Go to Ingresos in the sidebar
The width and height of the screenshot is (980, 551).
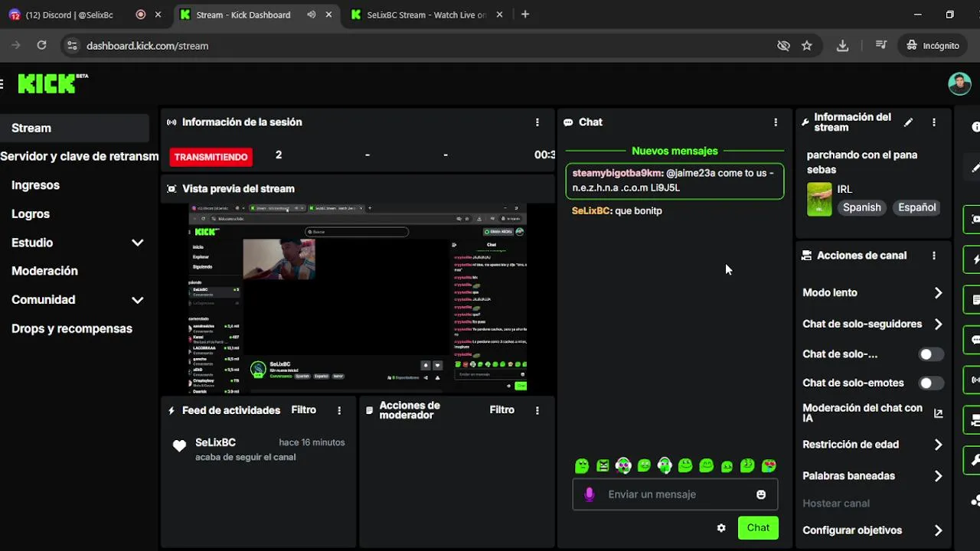click(35, 185)
